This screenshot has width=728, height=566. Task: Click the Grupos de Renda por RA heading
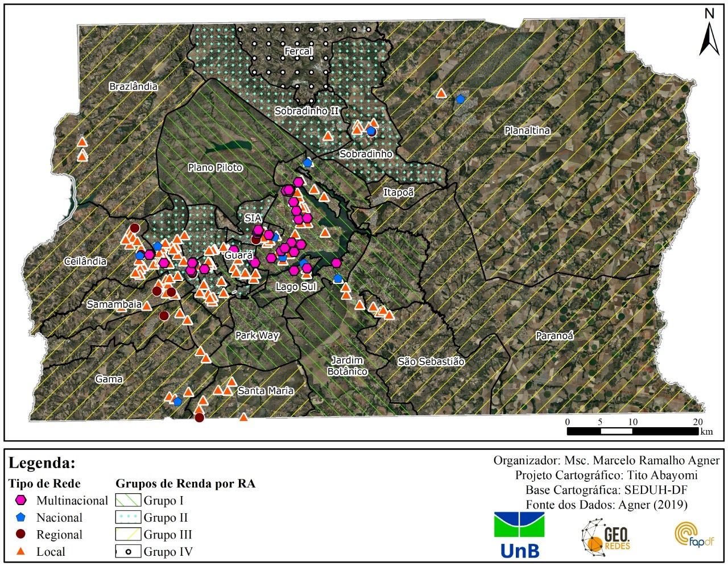(185, 484)
